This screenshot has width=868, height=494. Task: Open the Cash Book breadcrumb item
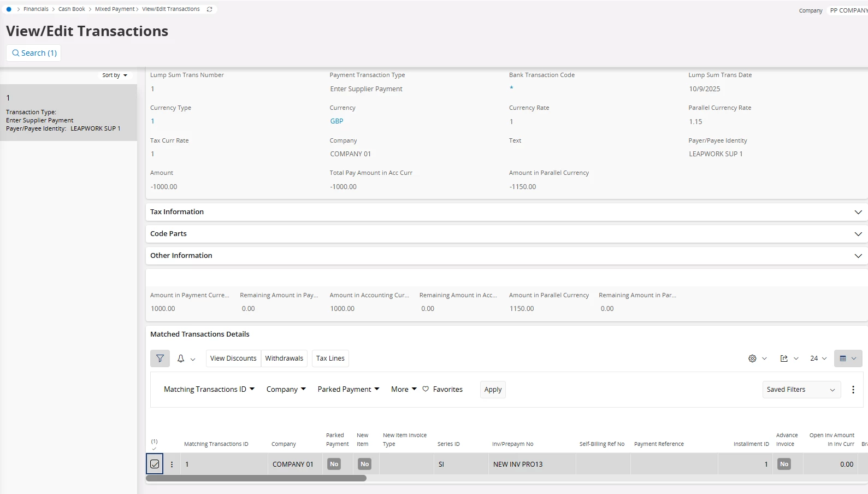point(72,9)
